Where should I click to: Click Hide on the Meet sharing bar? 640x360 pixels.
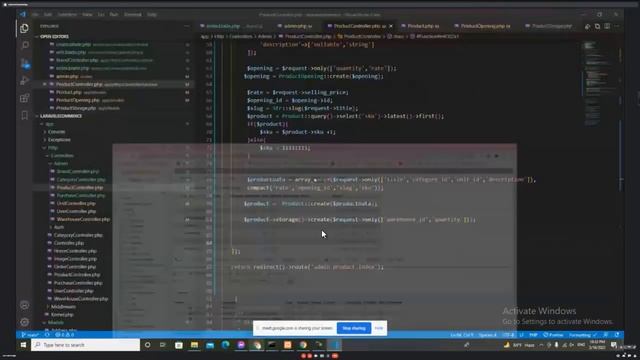(x=379, y=328)
